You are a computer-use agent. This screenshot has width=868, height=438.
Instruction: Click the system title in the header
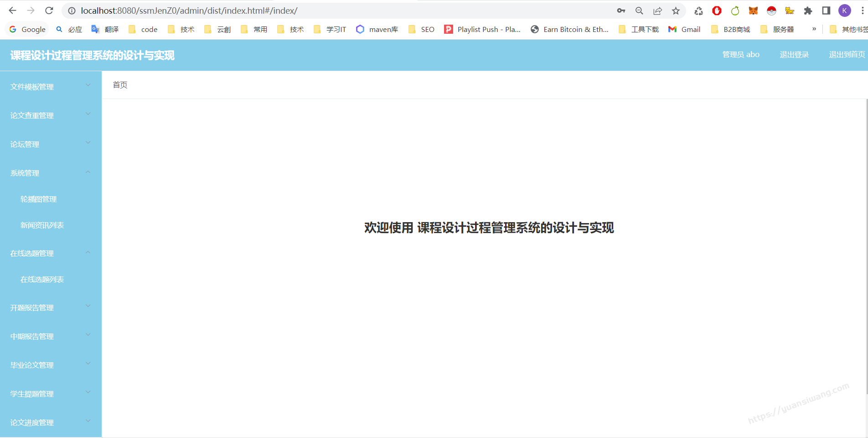(93, 55)
